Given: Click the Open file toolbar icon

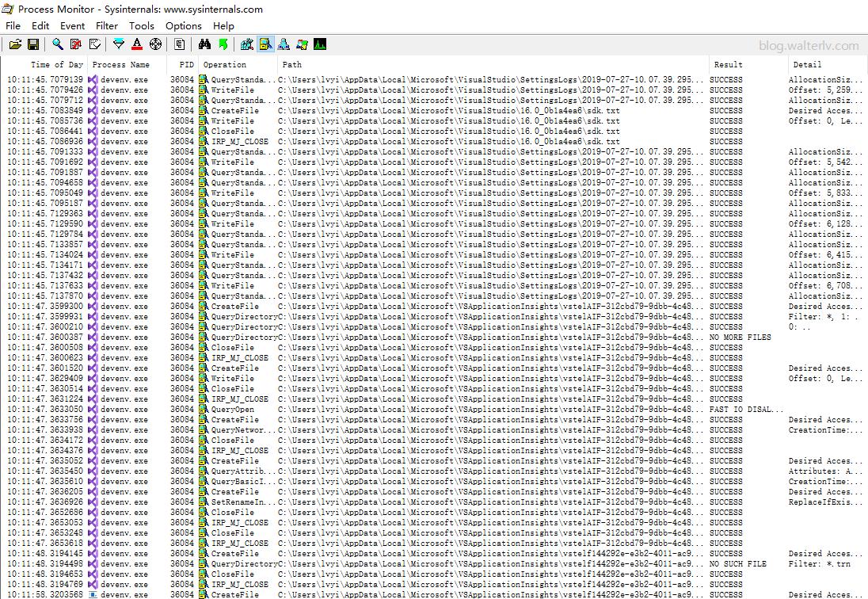Looking at the screenshot, I should (x=15, y=44).
